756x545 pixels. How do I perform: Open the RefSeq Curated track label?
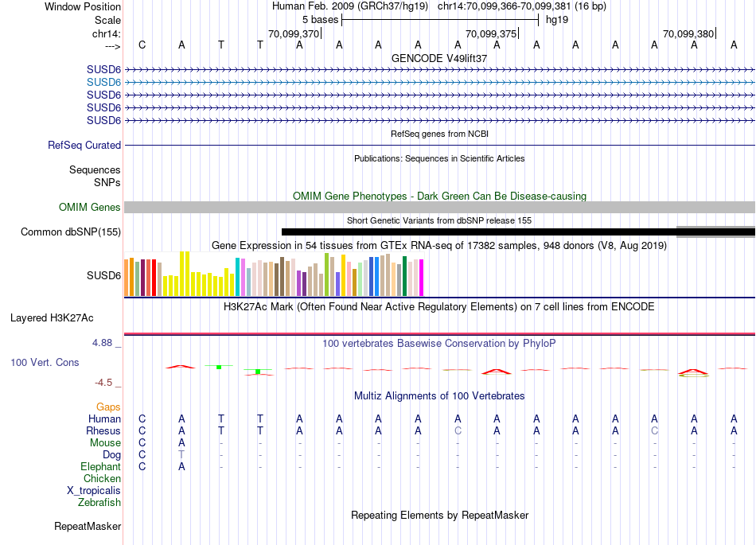point(84,145)
